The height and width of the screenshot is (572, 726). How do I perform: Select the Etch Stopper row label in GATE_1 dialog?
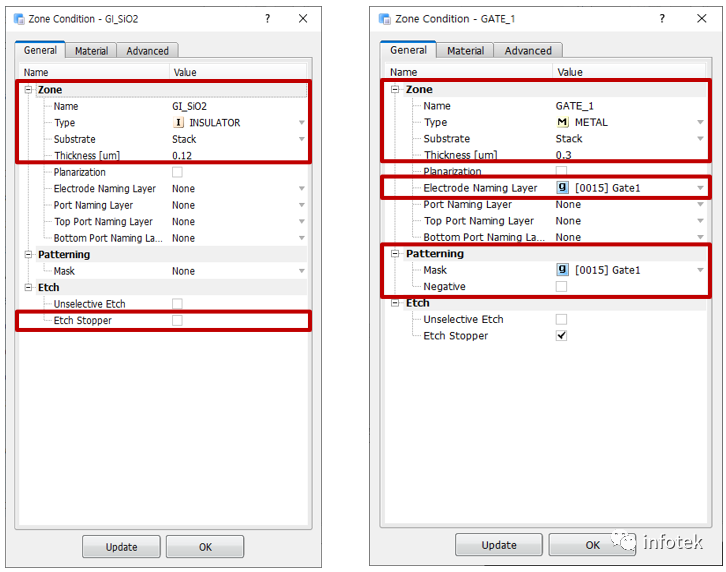(456, 336)
